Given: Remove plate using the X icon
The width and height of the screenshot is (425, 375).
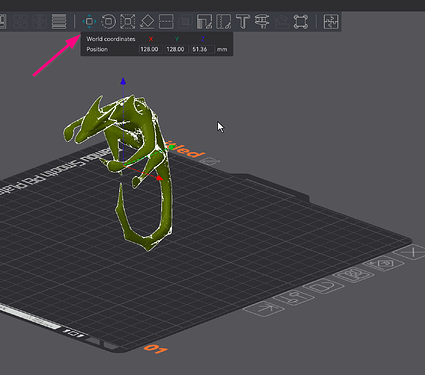Looking at the screenshot, I should point(413,252).
